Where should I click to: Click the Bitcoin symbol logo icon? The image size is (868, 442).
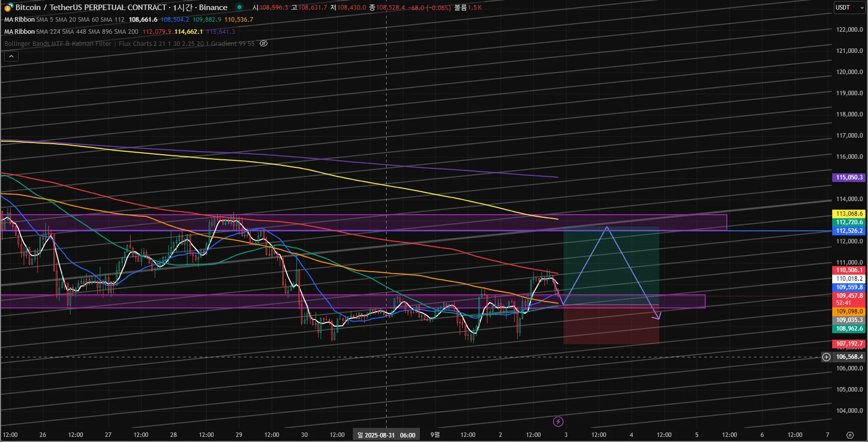tap(9, 8)
